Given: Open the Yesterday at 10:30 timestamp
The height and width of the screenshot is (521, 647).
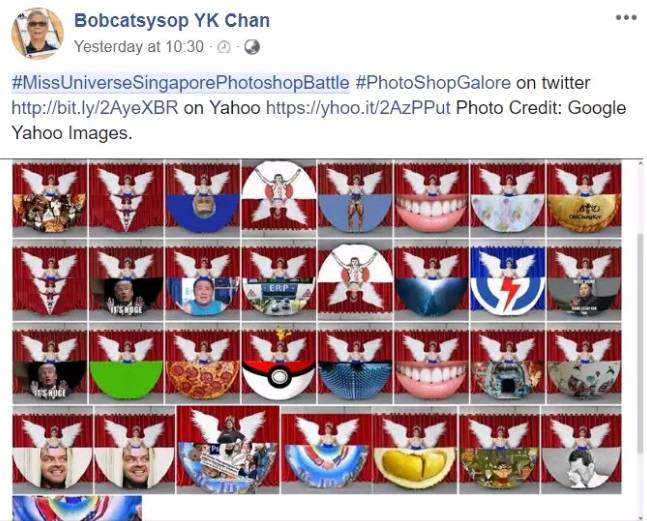Looking at the screenshot, I should coord(139,47).
